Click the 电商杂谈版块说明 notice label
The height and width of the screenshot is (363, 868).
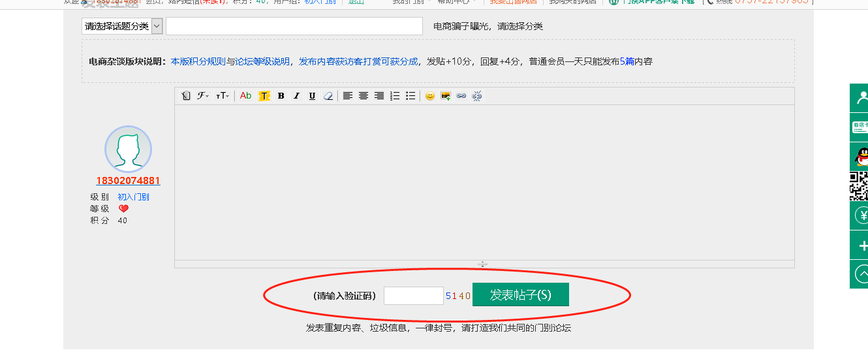(x=128, y=61)
